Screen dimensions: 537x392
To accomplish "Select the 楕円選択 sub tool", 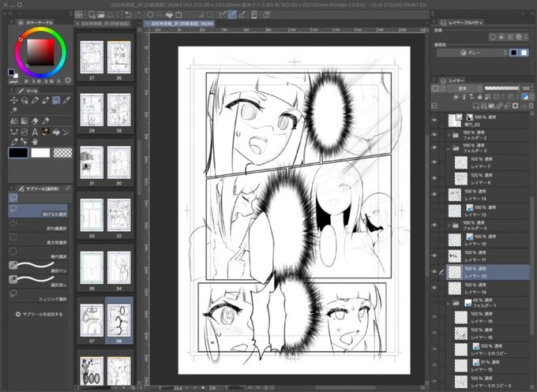I will [x=38, y=253].
